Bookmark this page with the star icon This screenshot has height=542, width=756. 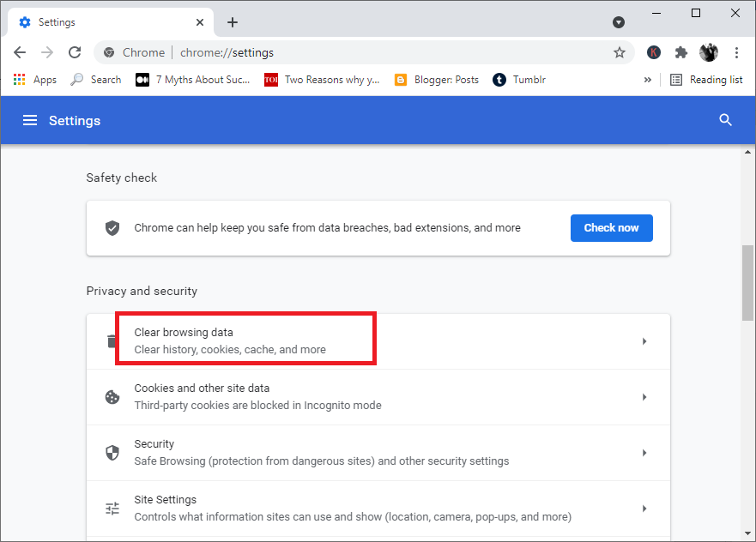620,52
